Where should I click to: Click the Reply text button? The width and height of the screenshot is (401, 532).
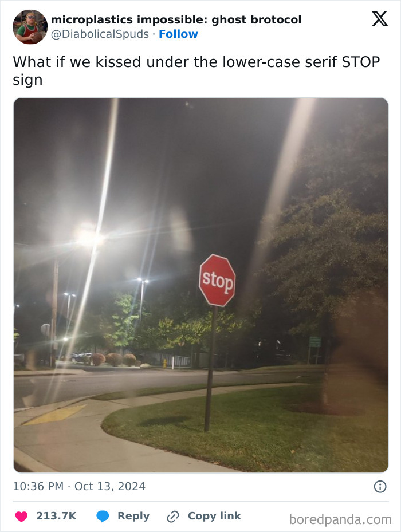tap(133, 516)
